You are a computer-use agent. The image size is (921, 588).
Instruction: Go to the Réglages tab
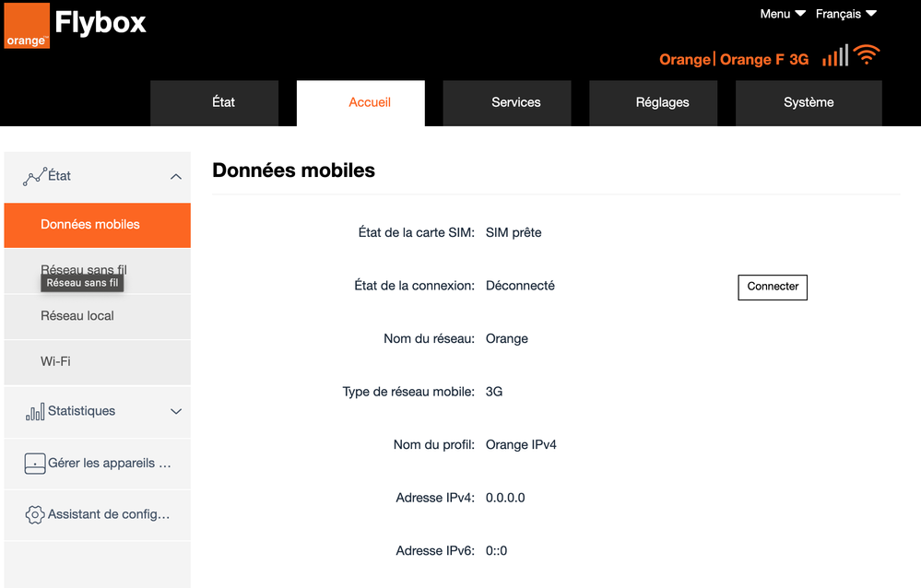[653, 103]
